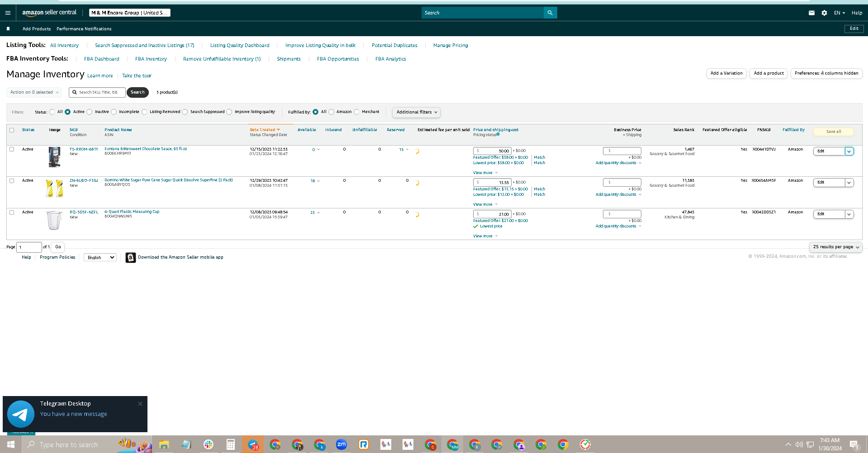Click the Telegram Desktop notification icon
This screenshot has width=868, height=453.
click(x=21, y=414)
